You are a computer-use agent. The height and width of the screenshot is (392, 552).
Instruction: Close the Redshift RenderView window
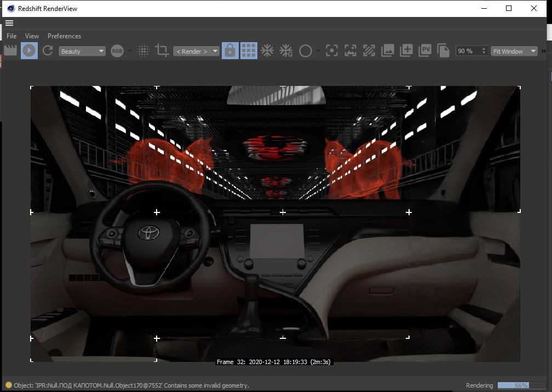534,8
